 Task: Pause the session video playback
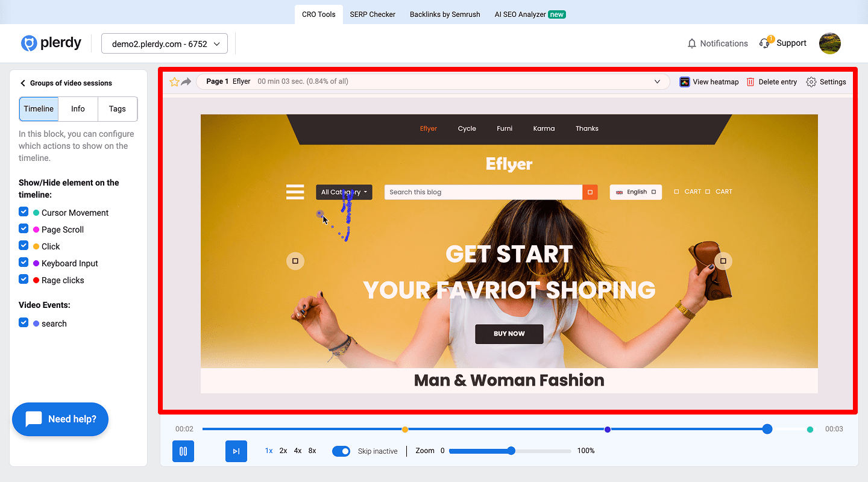click(x=183, y=451)
